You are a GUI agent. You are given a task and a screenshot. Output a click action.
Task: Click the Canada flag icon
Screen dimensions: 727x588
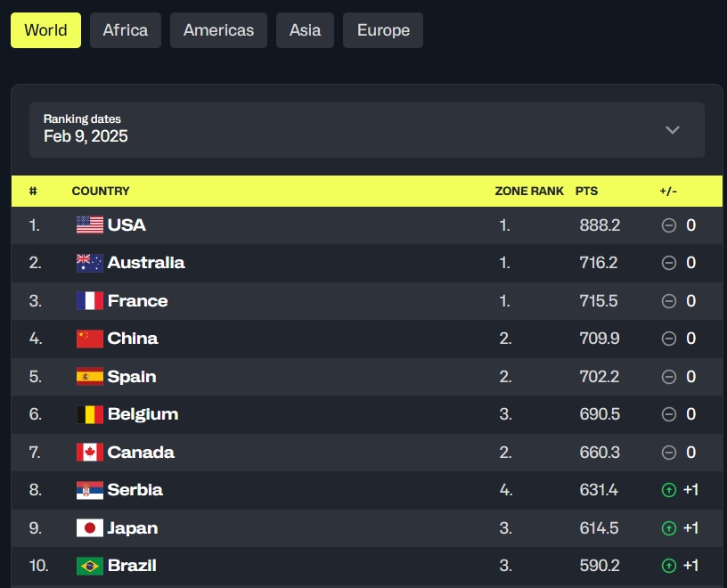(x=89, y=452)
